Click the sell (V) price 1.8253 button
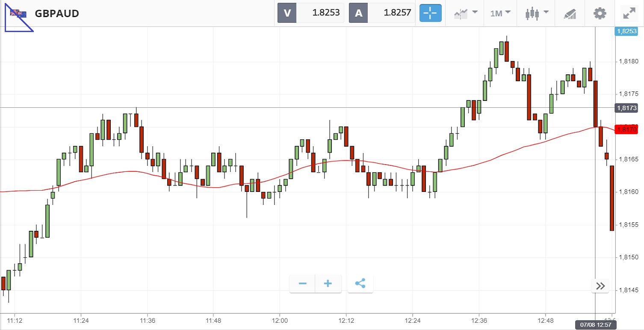 tap(311, 13)
